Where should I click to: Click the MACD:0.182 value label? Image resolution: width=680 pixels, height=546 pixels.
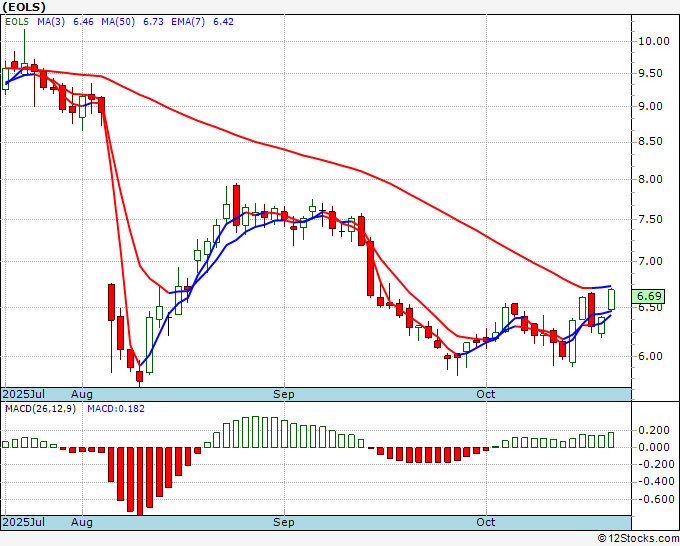tap(116, 409)
